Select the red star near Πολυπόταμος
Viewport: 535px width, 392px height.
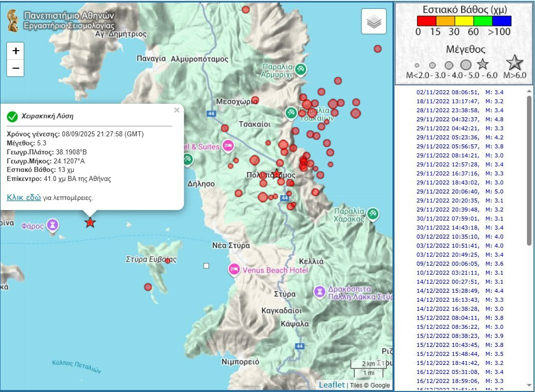click(x=277, y=173)
